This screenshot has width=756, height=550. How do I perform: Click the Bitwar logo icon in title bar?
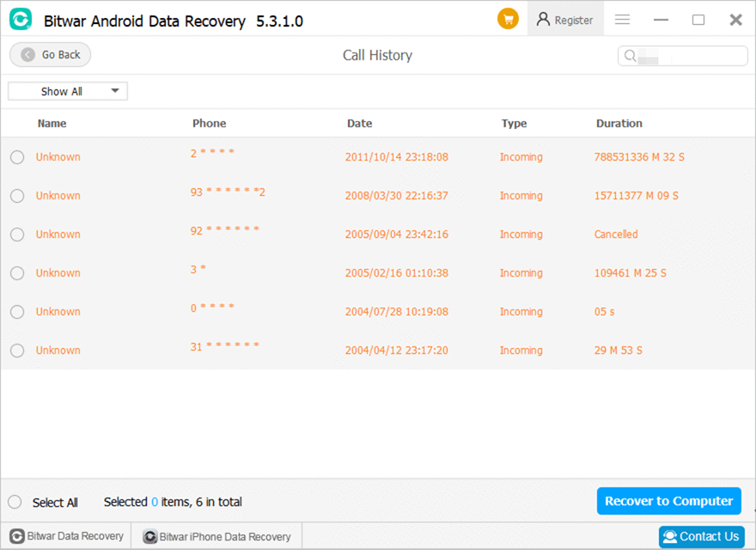(20, 18)
